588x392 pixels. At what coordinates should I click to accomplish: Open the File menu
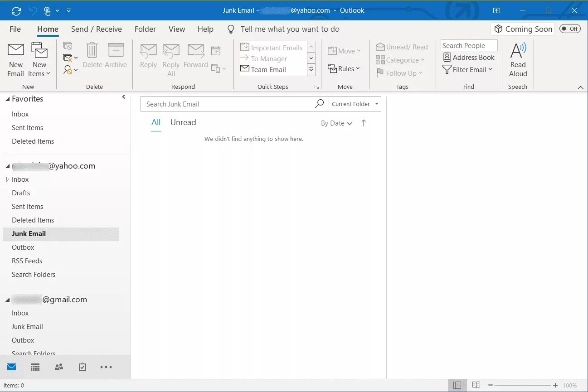[x=15, y=29]
